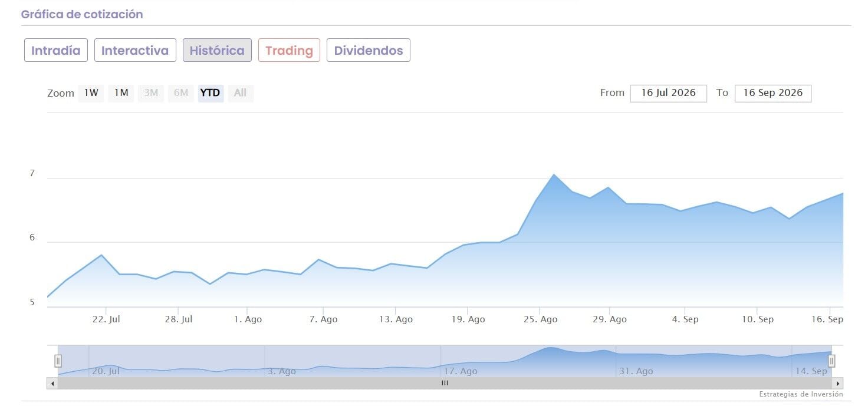Viewport: 868px width, 416px height.
Task: Open the Trading tab
Action: point(289,50)
